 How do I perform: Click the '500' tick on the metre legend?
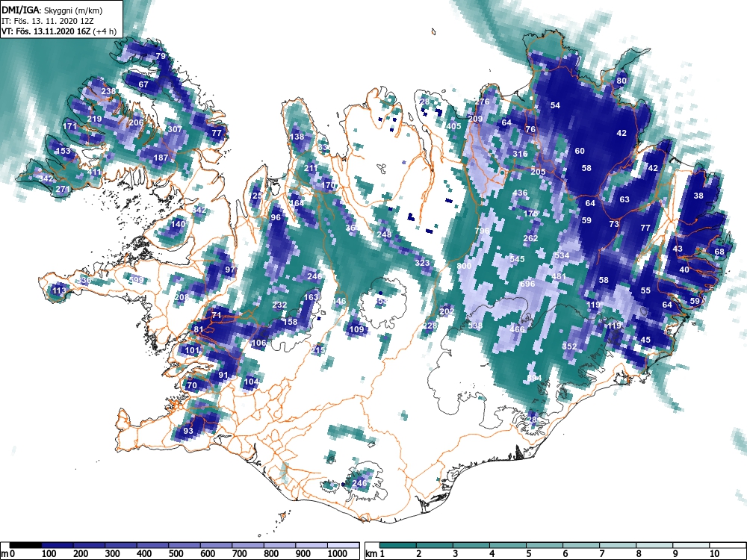coord(176,554)
